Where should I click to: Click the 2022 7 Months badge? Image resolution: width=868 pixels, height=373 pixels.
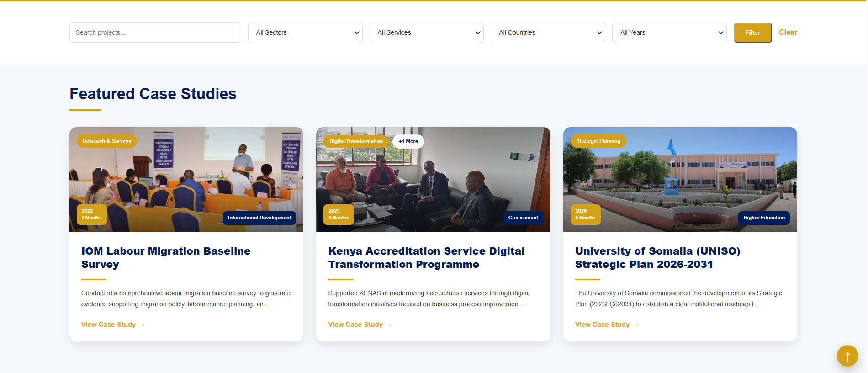coord(92,214)
